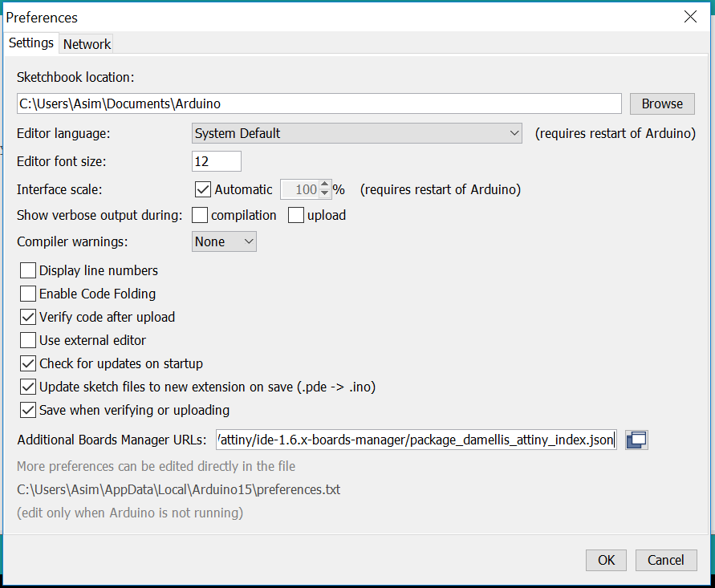Viewport: 715px width, 588px height.
Task: Enable Display line numbers
Action: pos(28,270)
